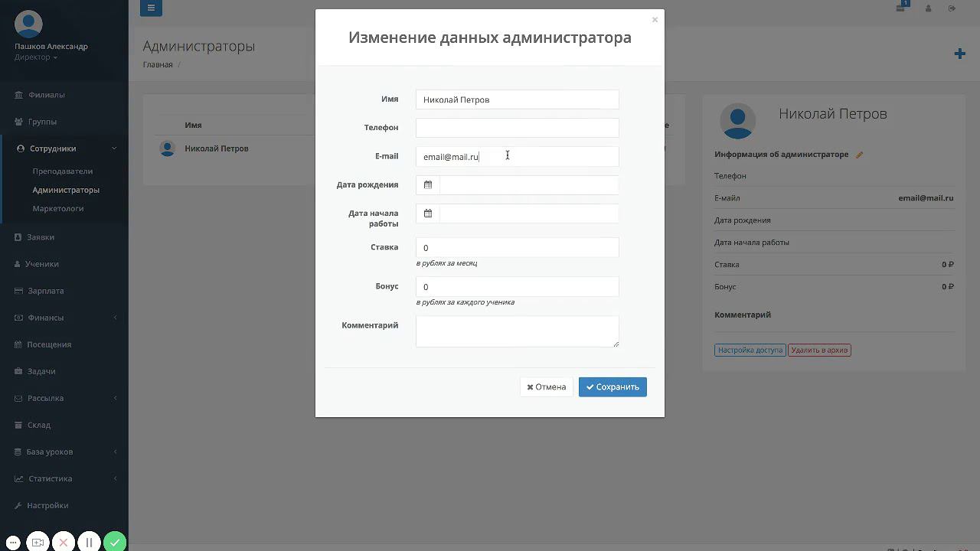
Task: Click the Имя input field
Action: (x=517, y=99)
